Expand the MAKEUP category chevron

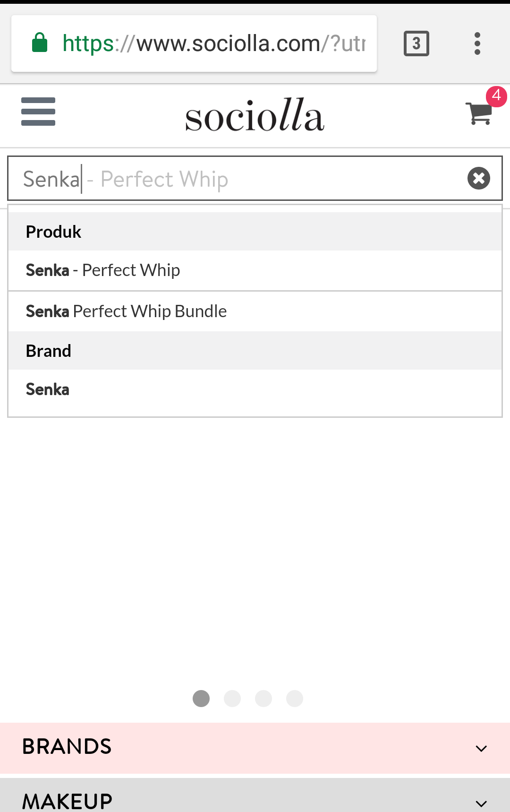[481, 803]
